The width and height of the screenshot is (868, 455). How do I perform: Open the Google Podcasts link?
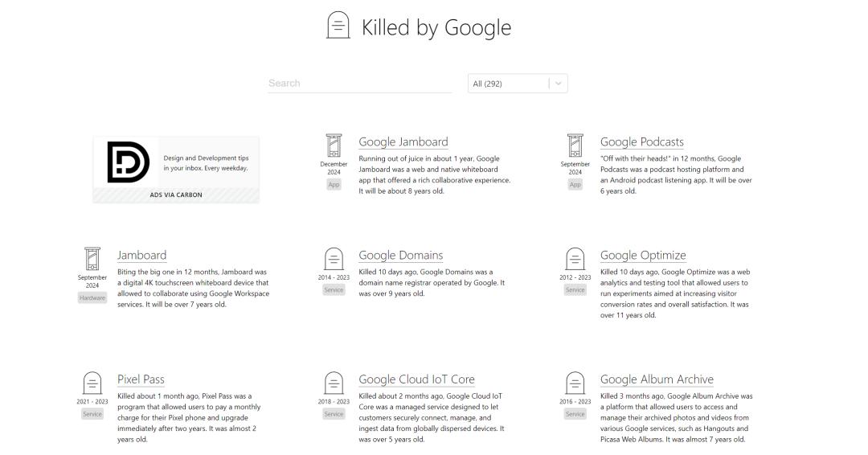point(641,142)
